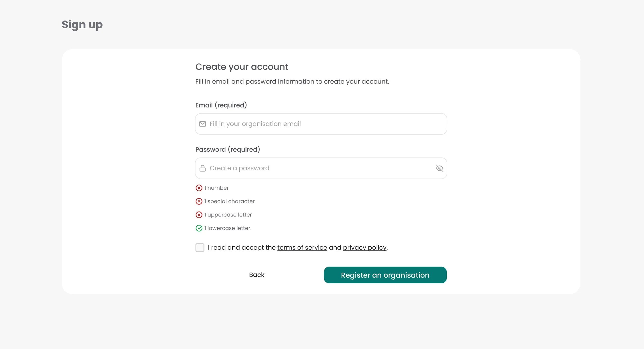Click the red X beside 1 number

click(x=199, y=188)
